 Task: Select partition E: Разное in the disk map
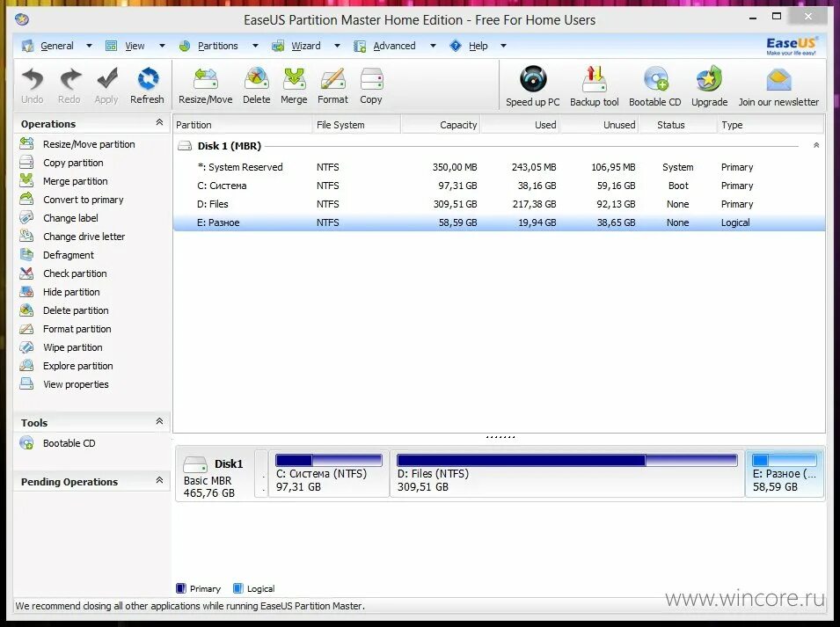[x=784, y=475]
